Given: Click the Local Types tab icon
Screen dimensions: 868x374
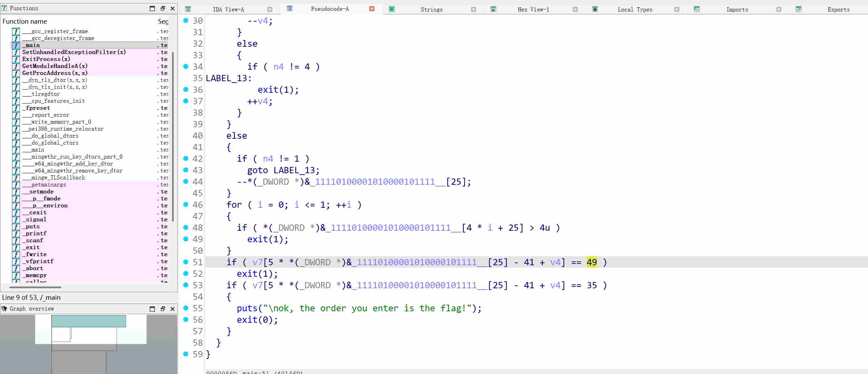Looking at the screenshot, I should pos(595,9).
